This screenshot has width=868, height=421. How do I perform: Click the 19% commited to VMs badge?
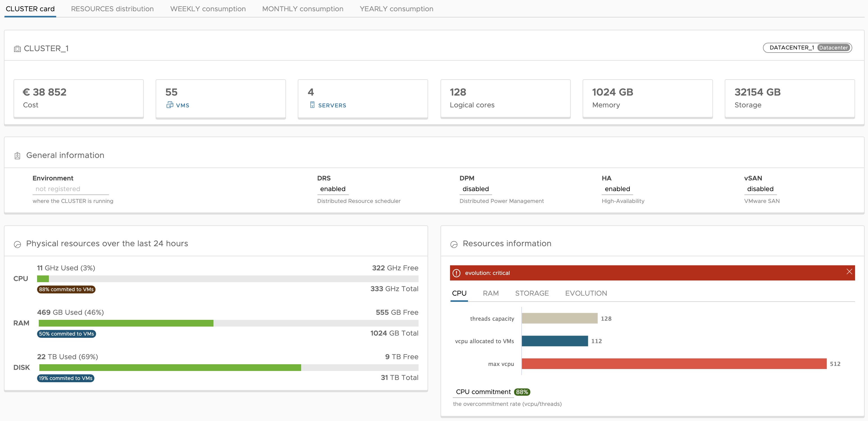(65, 378)
